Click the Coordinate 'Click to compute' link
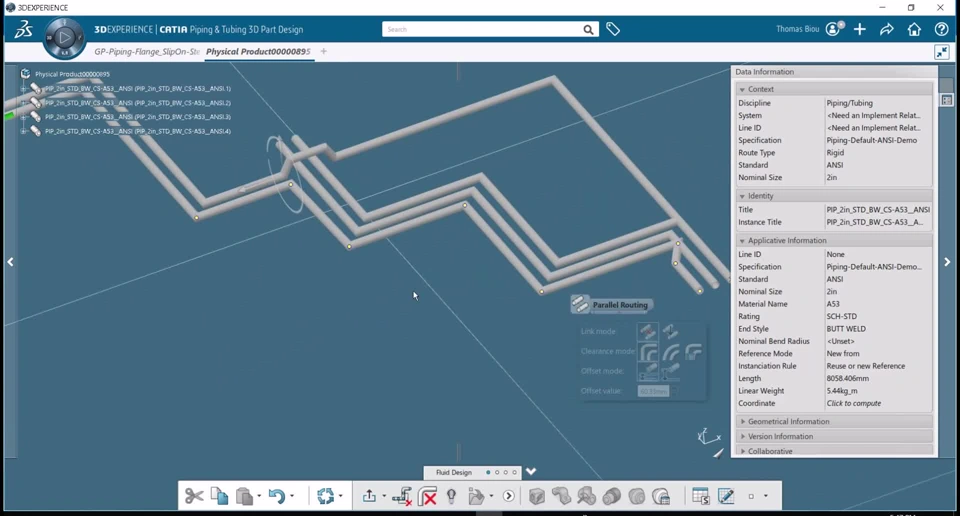The width and height of the screenshot is (960, 516). tap(853, 403)
